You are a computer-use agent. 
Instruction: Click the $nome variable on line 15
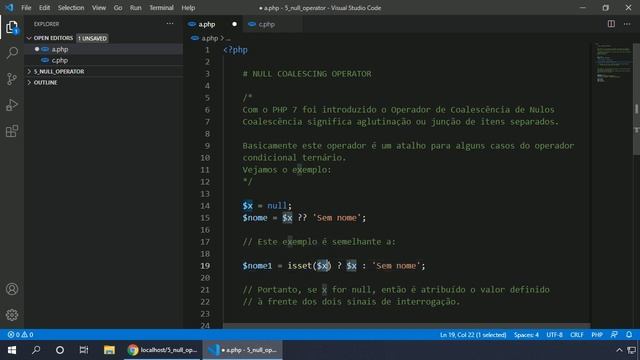[x=255, y=218]
